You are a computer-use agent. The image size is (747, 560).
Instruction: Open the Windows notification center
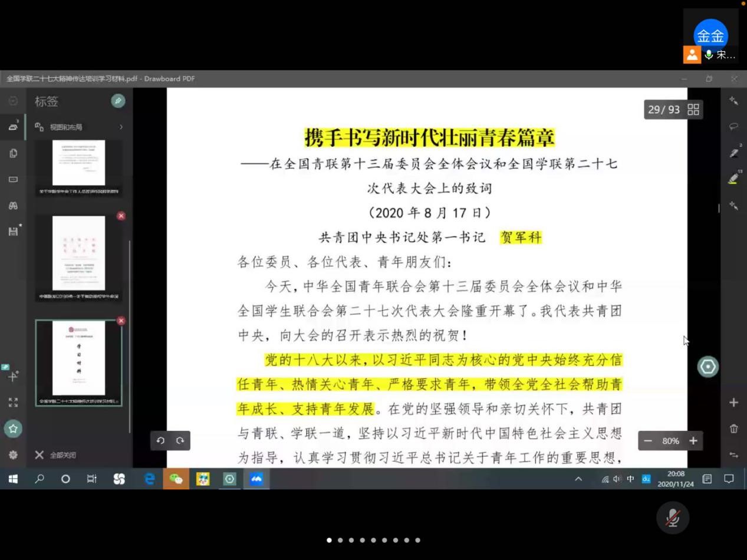click(729, 479)
